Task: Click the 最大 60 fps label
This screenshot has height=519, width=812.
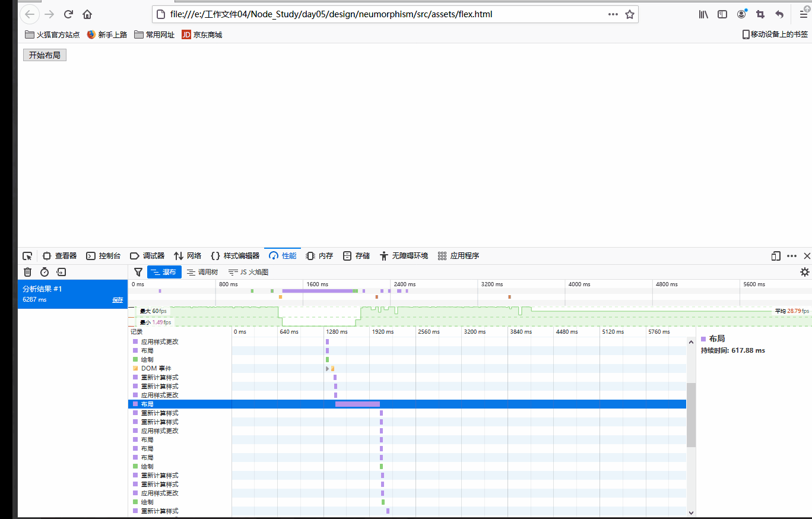Action: click(x=153, y=311)
